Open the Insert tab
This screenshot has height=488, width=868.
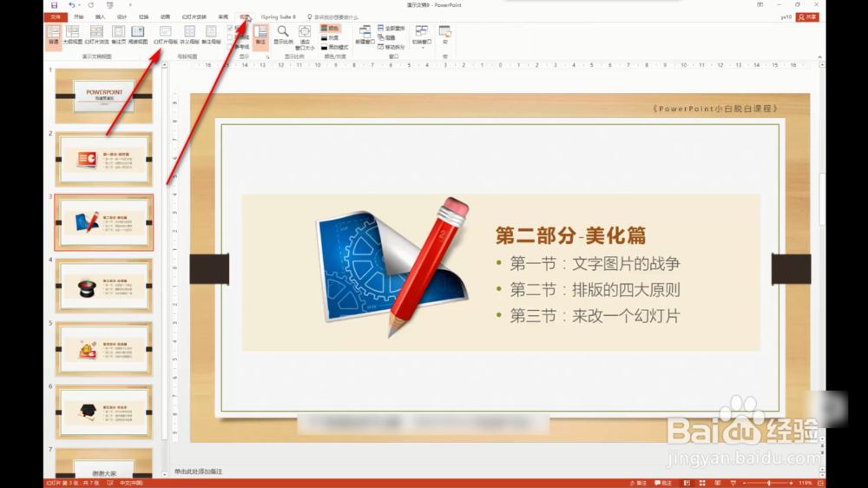click(x=100, y=17)
